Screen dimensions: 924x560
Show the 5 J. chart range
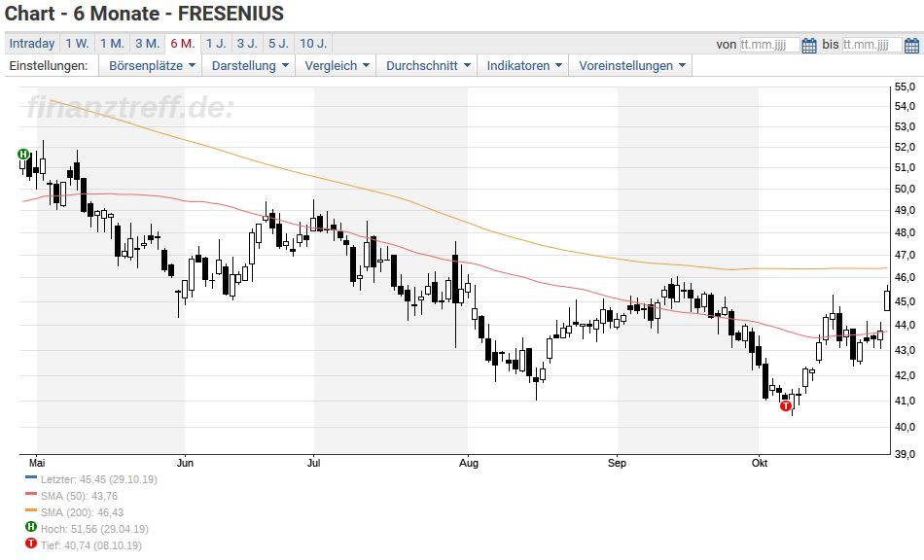[279, 44]
